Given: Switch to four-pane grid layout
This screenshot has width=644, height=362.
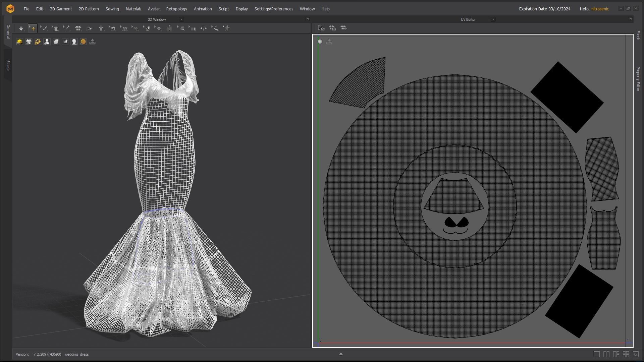Looking at the screenshot, I should pos(626,354).
